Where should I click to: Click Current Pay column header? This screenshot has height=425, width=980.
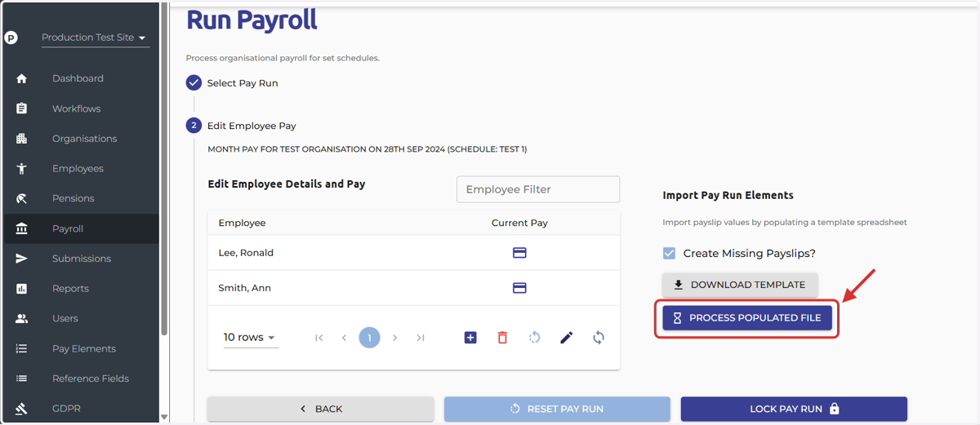(x=519, y=223)
